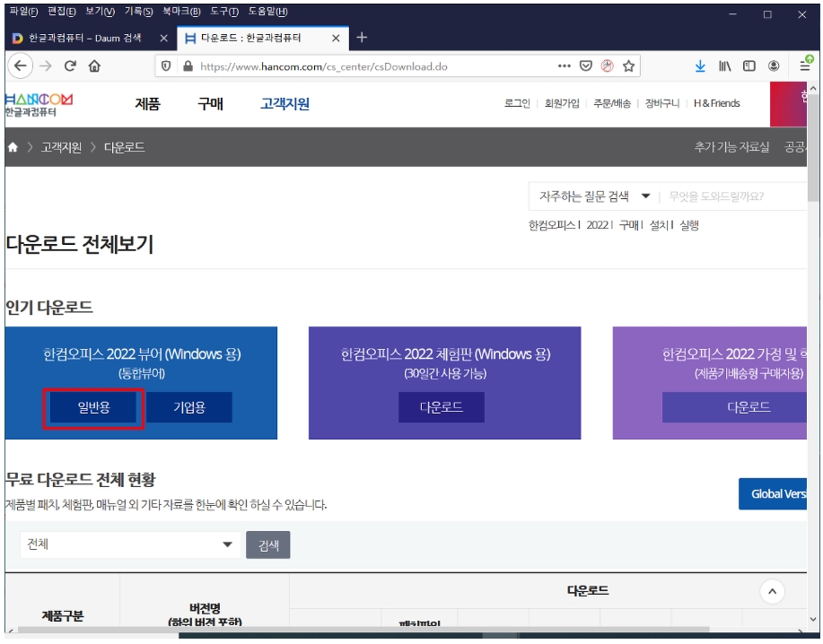The image size is (823, 644).
Task: Go back using the browser back arrow
Action: pos(21,66)
